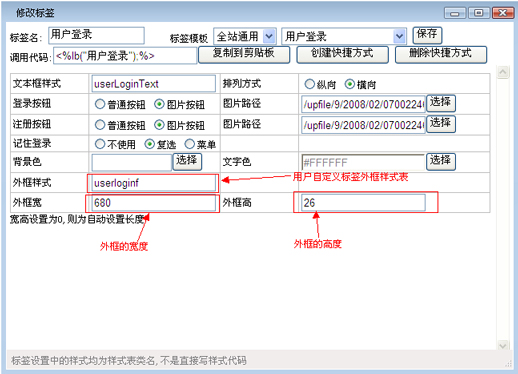Click the 外框高 field showing 26

pos(363,203)
